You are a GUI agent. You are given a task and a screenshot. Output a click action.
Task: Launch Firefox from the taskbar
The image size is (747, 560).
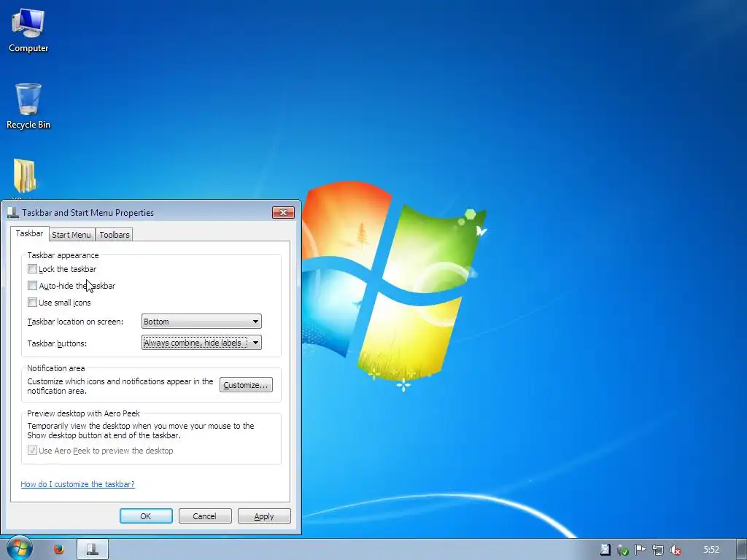[58, 550]
